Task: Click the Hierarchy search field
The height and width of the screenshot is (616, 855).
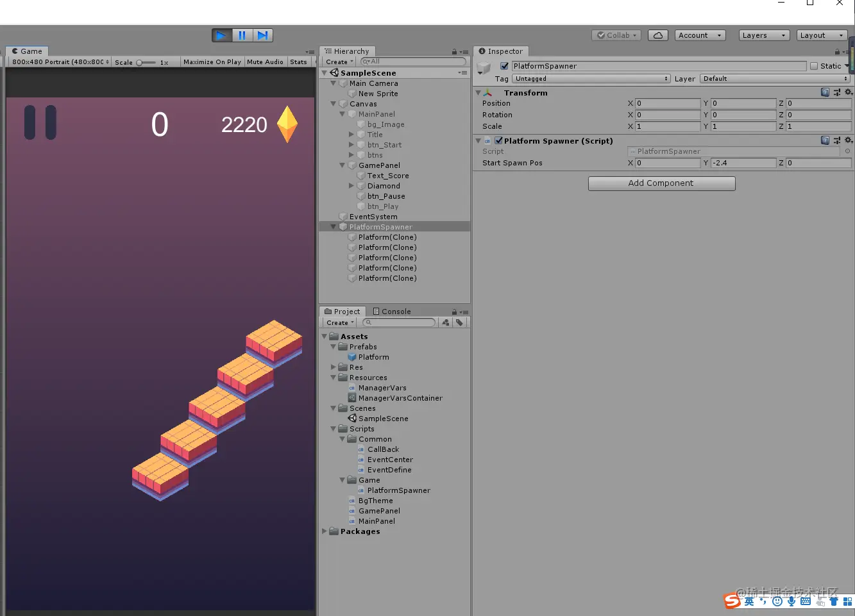Action: point(413,62)
